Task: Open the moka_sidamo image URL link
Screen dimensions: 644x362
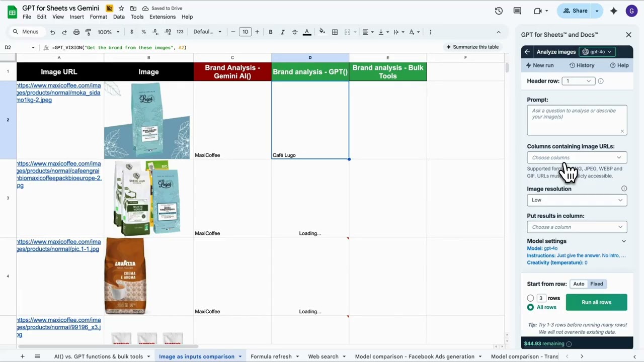Action: 58,93
